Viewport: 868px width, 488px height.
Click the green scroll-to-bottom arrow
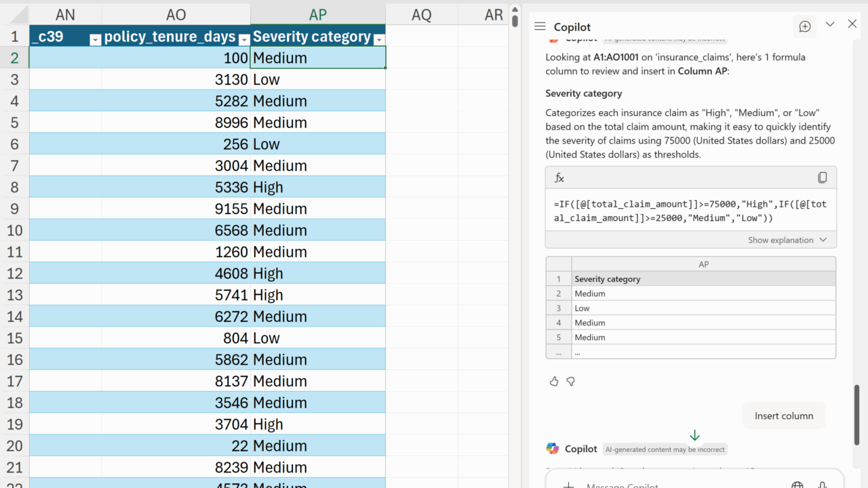(694, 435)
